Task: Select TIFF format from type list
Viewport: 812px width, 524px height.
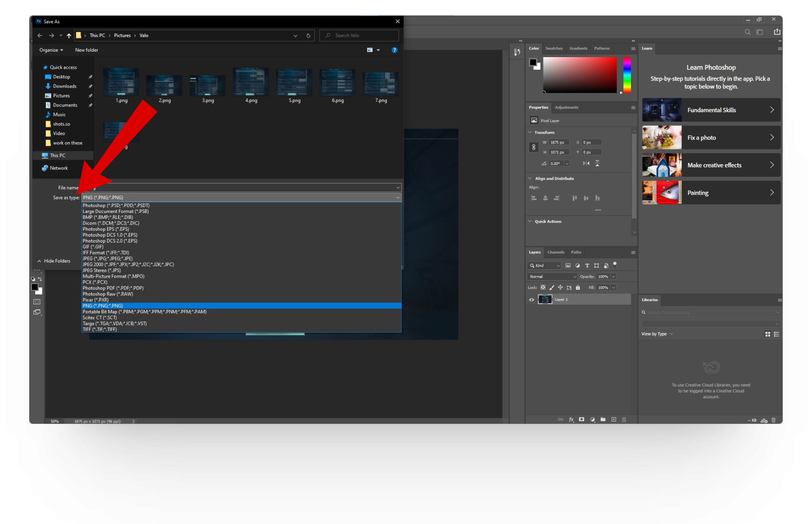Action: coord(100,329)
